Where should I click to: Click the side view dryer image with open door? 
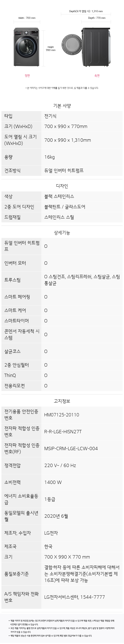click(87, 47)
